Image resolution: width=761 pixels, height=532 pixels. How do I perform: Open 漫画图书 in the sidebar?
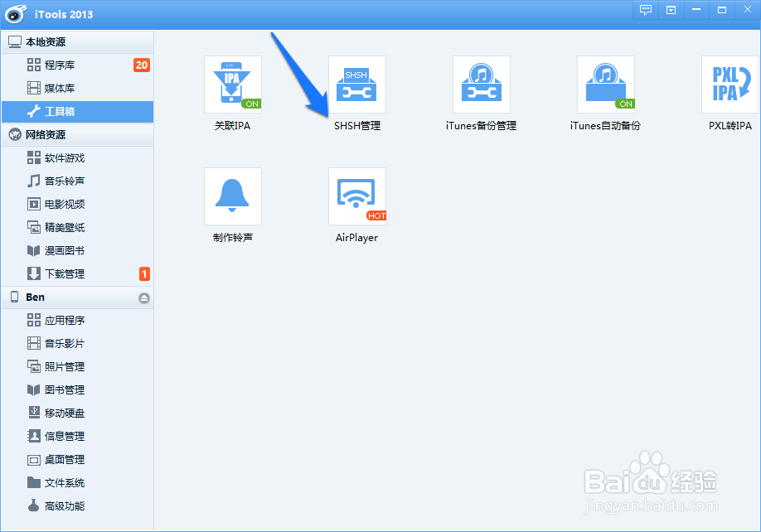tap(78, 251)
